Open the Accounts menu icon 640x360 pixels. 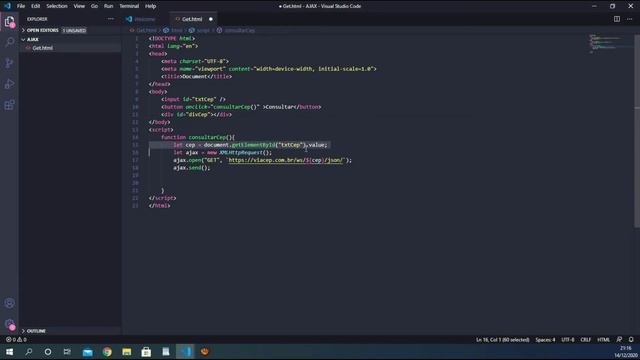pyautogui.click(x=9, y=303)
